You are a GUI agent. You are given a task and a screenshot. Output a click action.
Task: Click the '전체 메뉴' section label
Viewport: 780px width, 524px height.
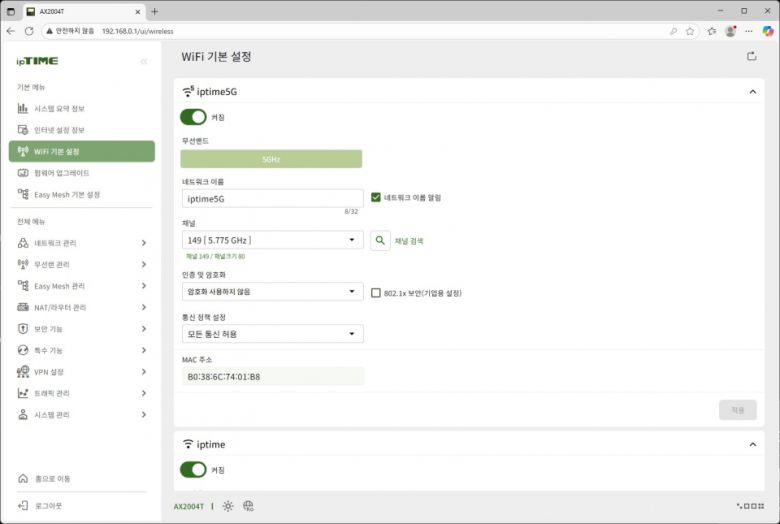click(31, 221)
